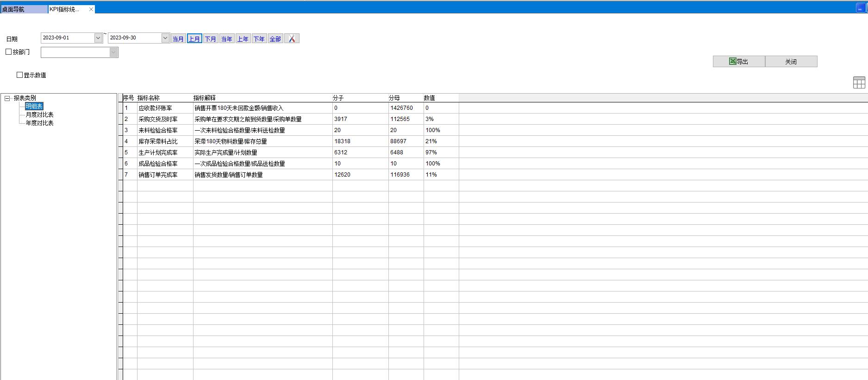868x380 pixels.
Task: Export data with the 导出 Excel button
Action: pyautogui.click(x=739, y=62)
